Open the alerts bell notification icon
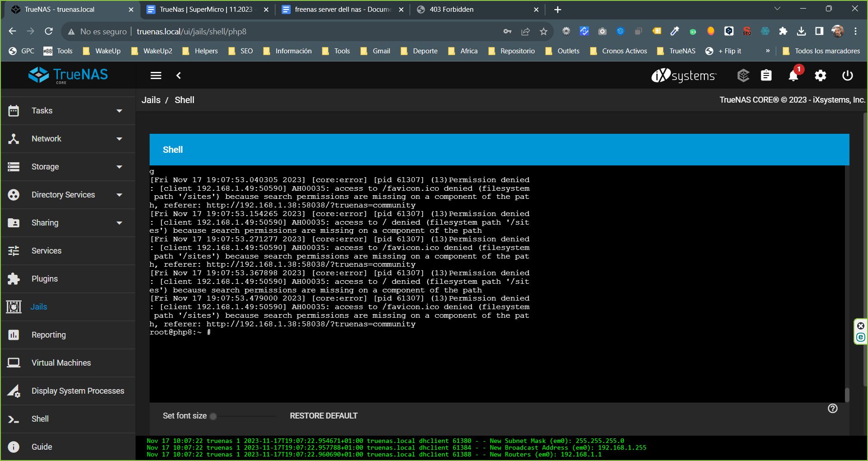868x461 pixels. 793,75
